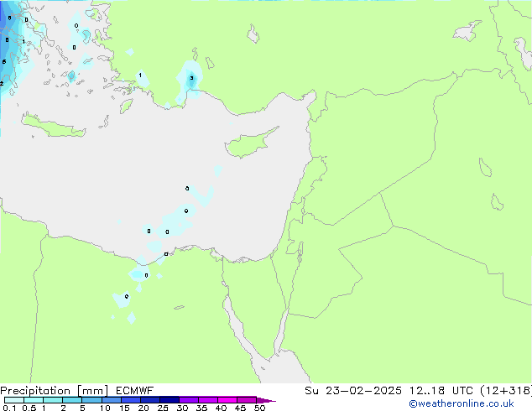This screenshot has width=532, height=411.
Task: Click the above-50 arrow tip of legend
Action: point(266,400)
